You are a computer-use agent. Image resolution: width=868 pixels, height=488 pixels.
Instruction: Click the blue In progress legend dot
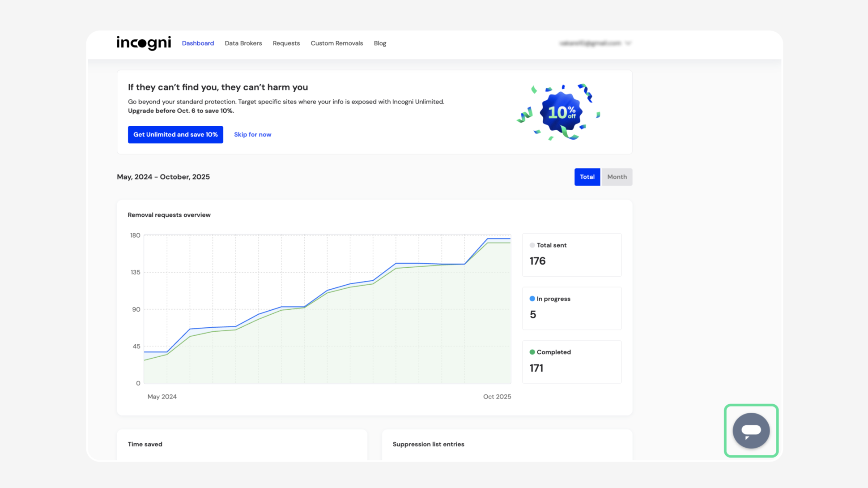[x=532, y=298]
